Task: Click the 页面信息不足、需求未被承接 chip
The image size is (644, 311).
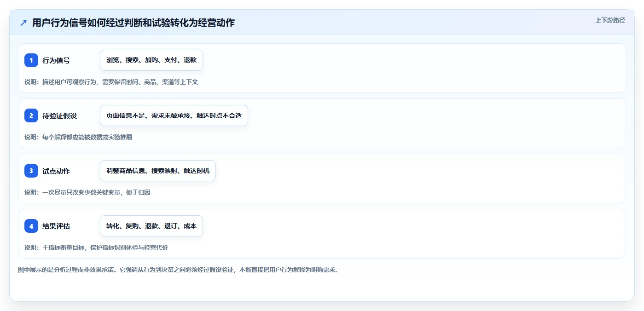Action: click(174, 115)
